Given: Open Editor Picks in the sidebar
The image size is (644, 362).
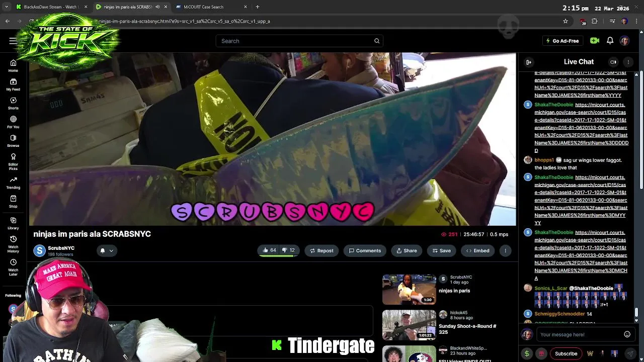Looking at the screenshot, I should tap(13, 161).
